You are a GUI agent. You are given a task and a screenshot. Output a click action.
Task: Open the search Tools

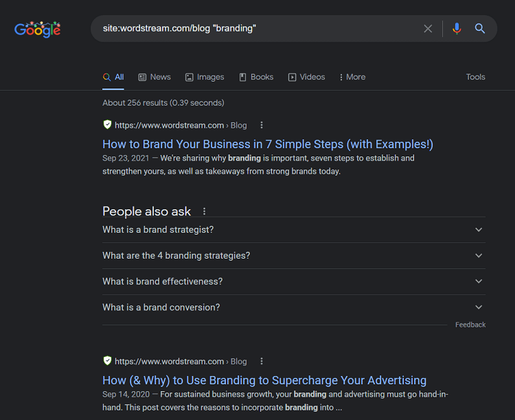pyautogui.click(x=475, y=77)
